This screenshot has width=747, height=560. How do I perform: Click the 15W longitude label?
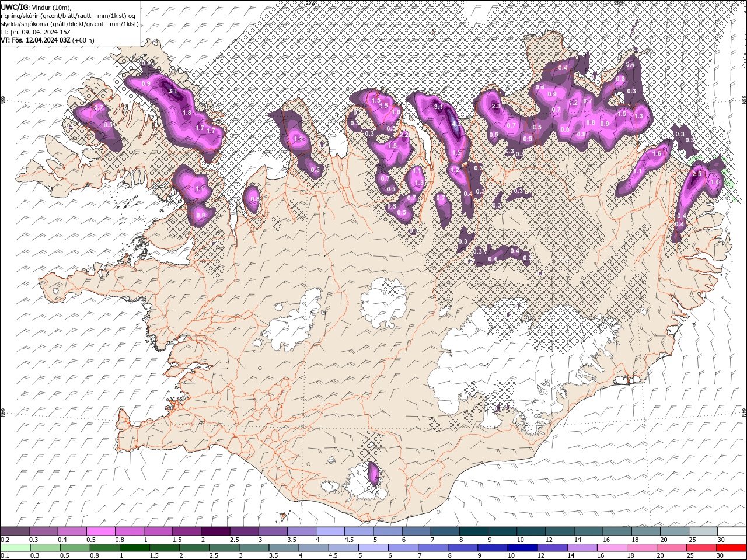[619, 2]
